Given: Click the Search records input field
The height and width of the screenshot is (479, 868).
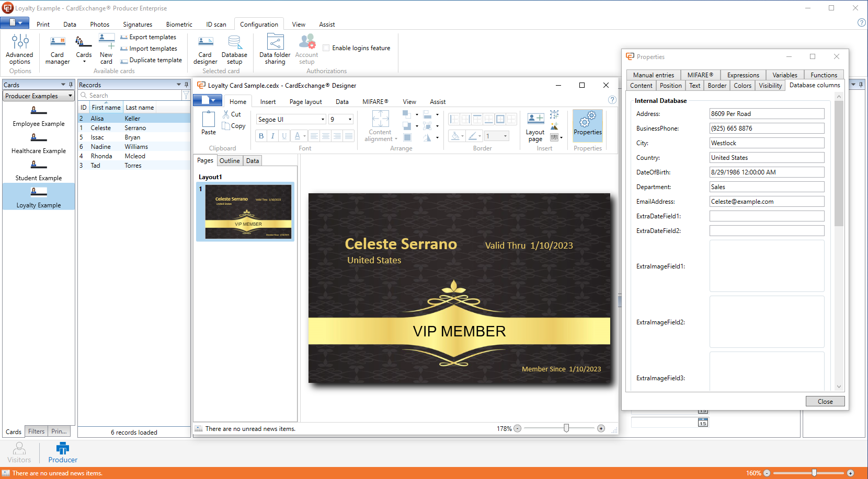Looking at the screenshot, I should coord(131,95).
